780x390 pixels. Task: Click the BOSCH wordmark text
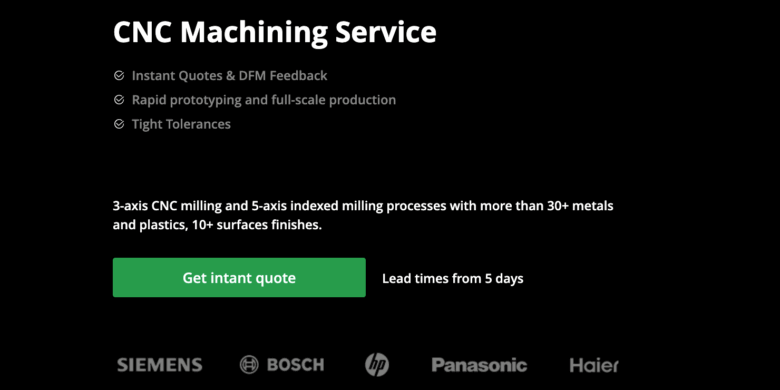295,365
